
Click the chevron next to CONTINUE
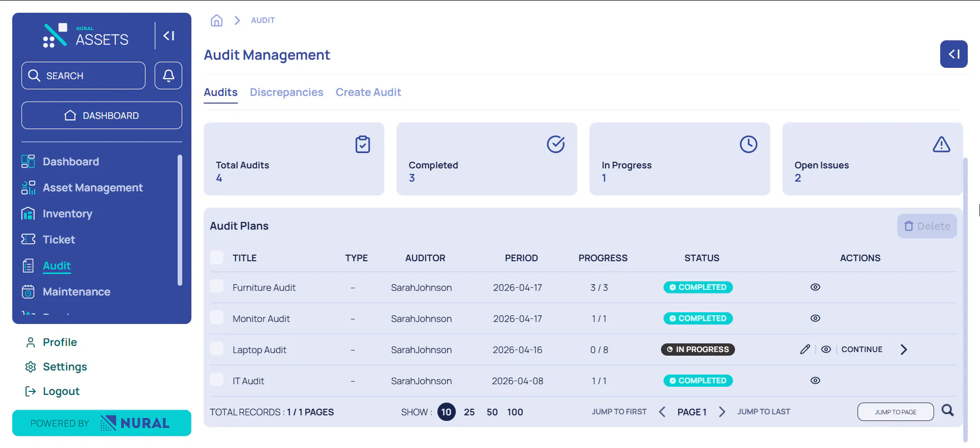[x=904, y=350]
